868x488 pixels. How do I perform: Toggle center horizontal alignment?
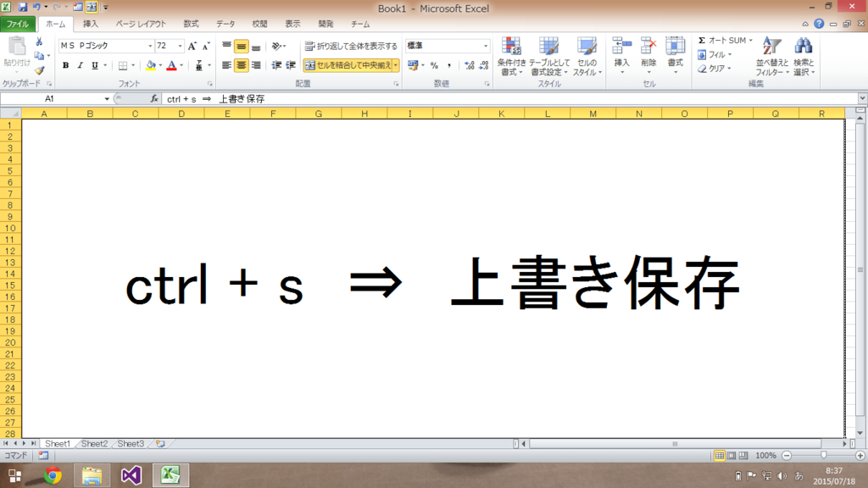241,65
